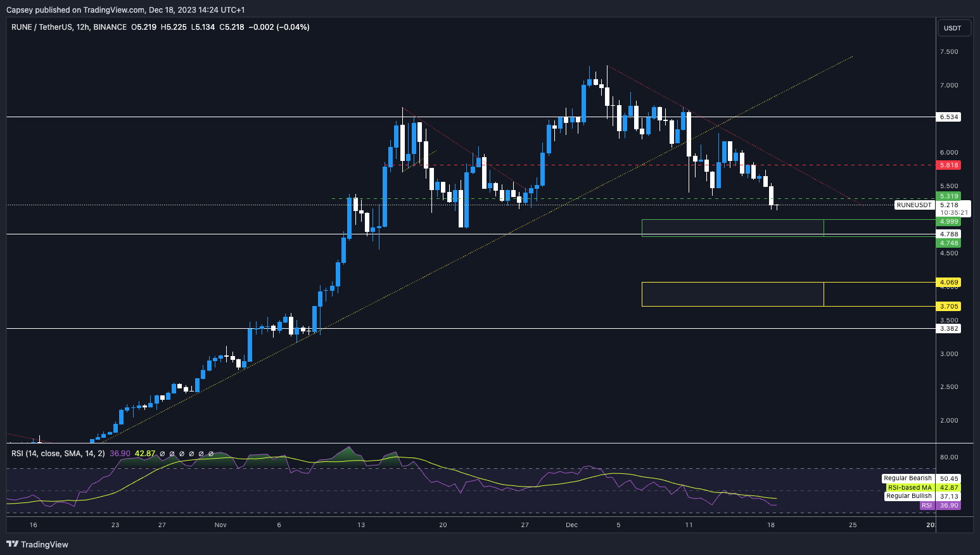The width and height of the screenshot is (980, 555).
Task: Click the 6.534 horizontal line price label
Action: pyautogui.click(x=949, y=117)
